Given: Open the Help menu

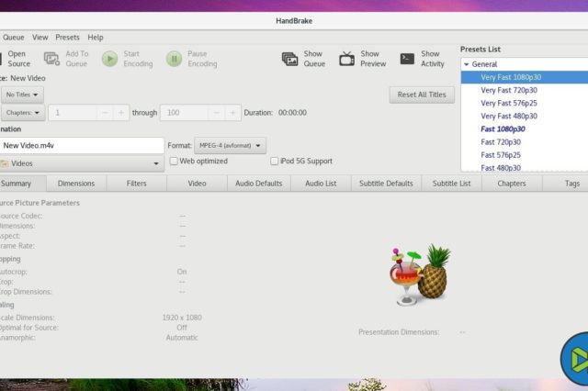Looking at the screenshot, I should [x=96, y=38].
